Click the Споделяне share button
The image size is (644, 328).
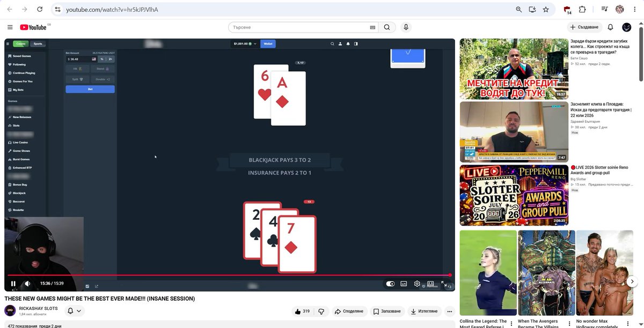click(348, 311)
